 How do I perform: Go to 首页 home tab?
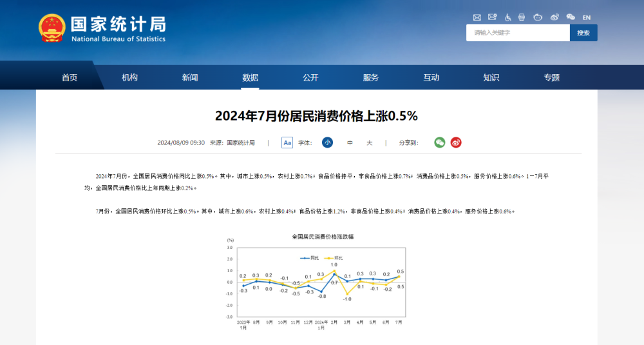[x=70, y=77]
